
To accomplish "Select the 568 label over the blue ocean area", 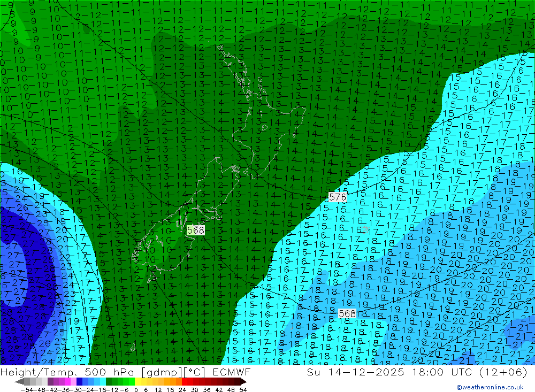I will [347, 313].
